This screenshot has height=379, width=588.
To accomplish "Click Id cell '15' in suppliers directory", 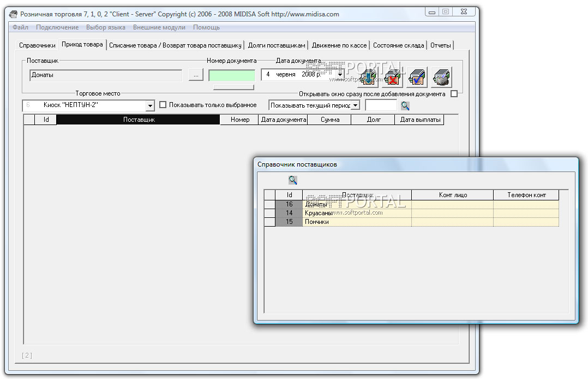I will tap(289, 222).
